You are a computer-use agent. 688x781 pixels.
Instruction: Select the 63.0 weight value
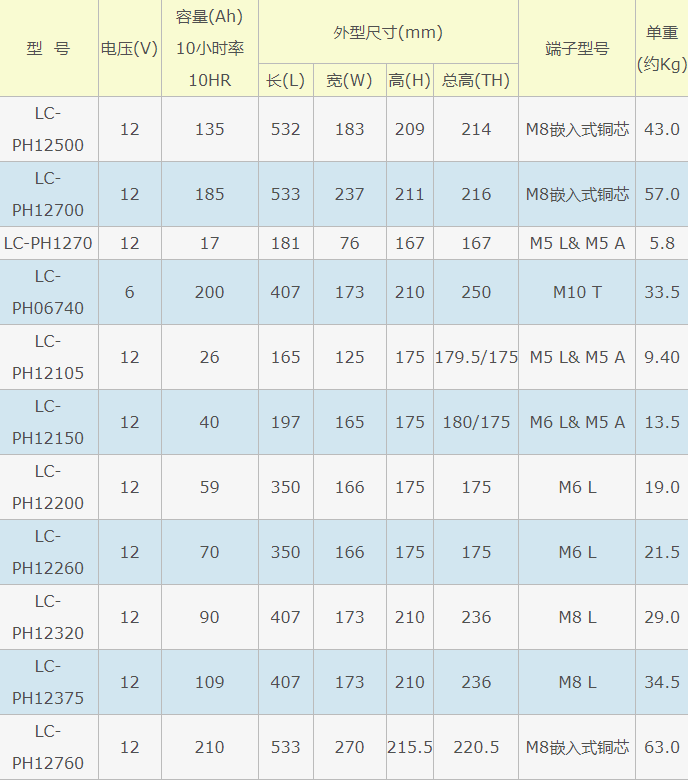point(661,747)
